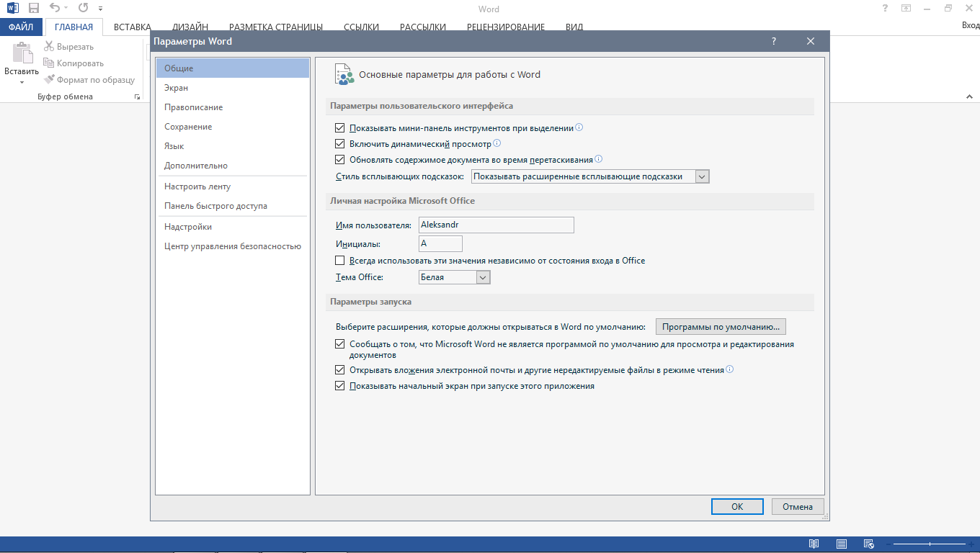Switch to Web Layout view icon
980x553 pixels.
[869, 544]
